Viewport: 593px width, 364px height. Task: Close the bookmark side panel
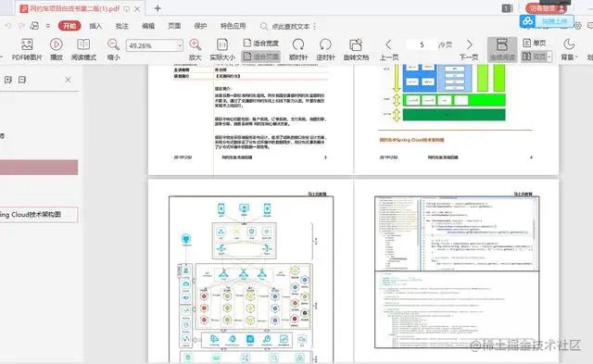coord(68,80)
